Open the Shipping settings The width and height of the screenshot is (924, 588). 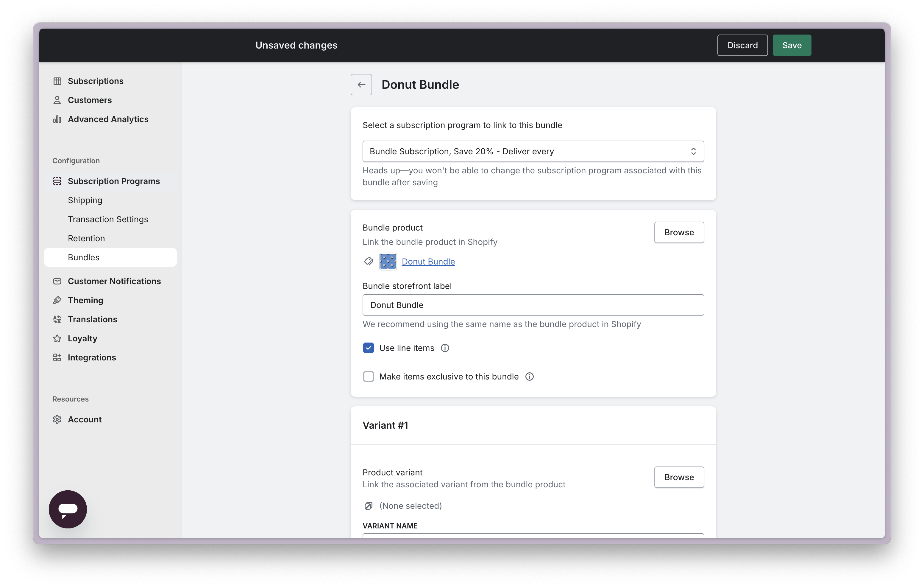85,200
